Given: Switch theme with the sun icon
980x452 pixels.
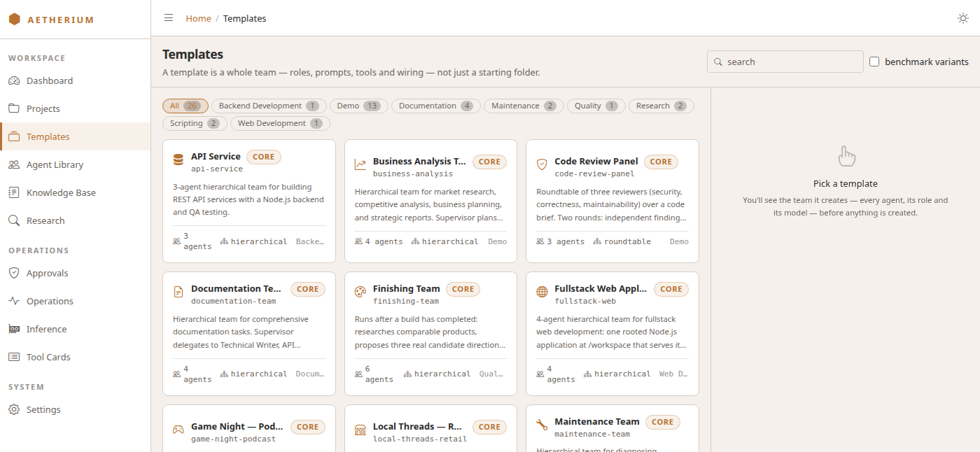Looking at the screenshot, I should pos(963,18).
